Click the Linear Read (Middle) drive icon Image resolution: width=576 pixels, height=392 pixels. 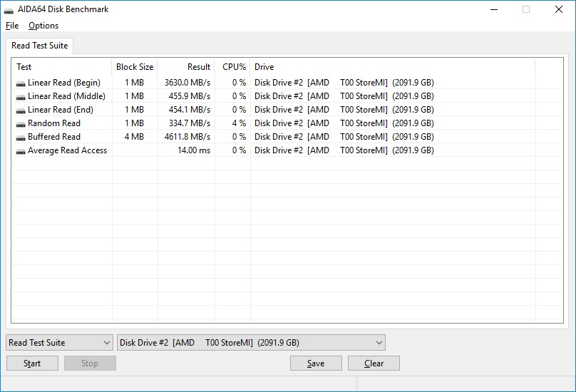click(x=21, y=98)
